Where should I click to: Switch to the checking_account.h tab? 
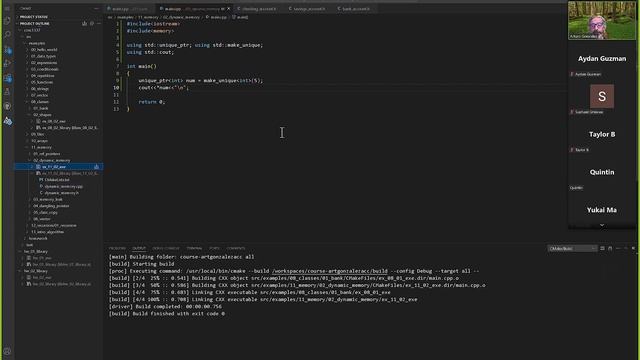258,9
